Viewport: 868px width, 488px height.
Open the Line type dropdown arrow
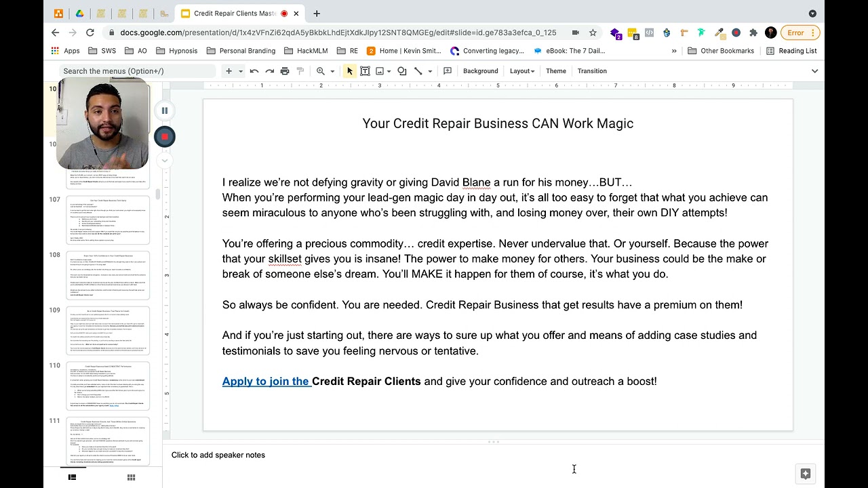(430, 71)
